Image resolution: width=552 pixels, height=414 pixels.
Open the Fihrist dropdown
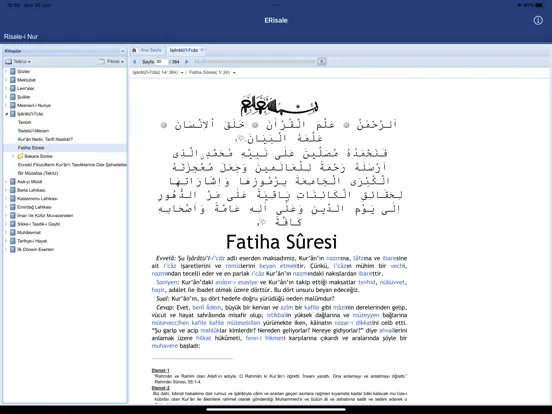pyautogui.click(x=111, y=62)
